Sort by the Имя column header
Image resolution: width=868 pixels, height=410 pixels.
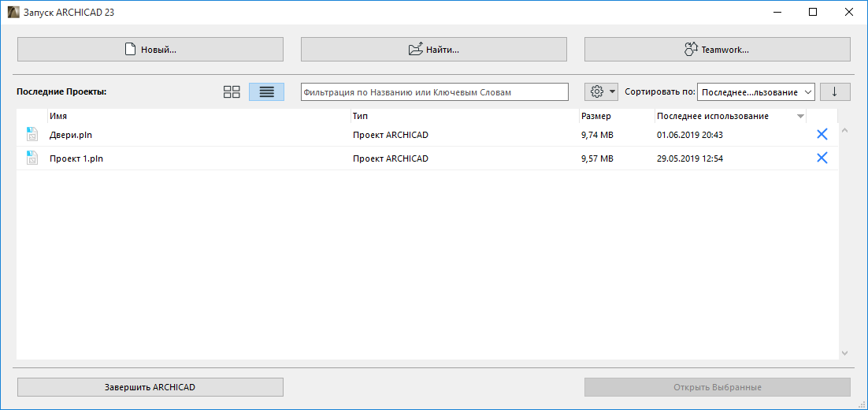(x=198, y=116)
